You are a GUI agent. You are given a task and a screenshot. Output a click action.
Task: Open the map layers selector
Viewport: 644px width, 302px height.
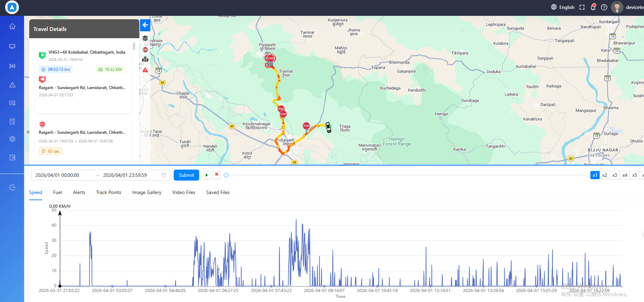pos(145,38)
